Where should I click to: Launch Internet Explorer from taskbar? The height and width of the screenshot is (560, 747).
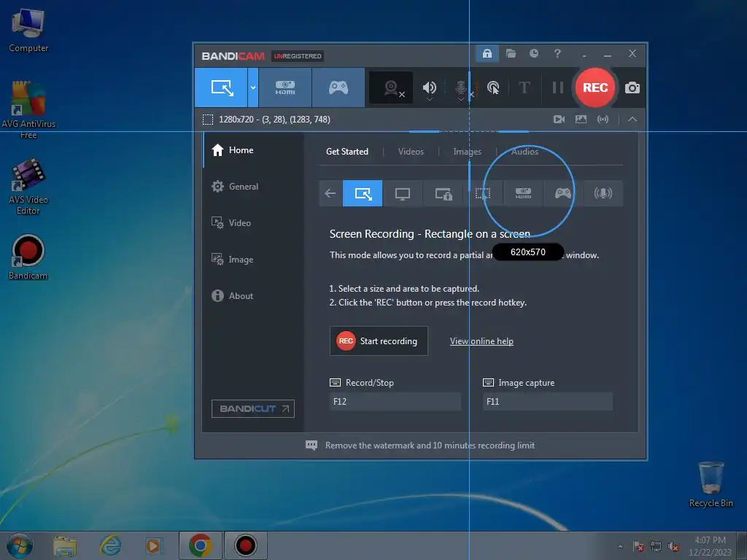pos(110,545)
